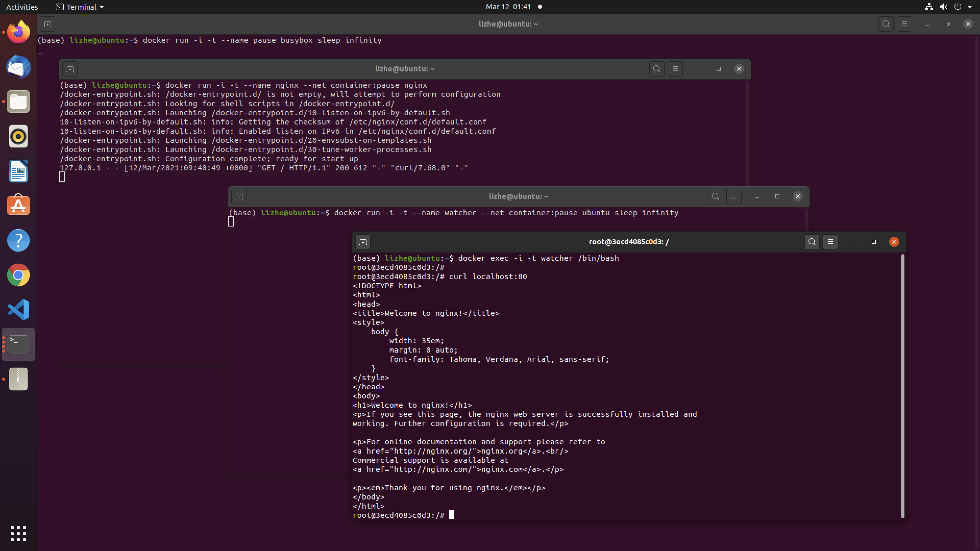Image resolution: width=980 pixels, height=551 pixels.
Task: Open hamburger menu in watcher run terminal
Action: tap(734, 197)
